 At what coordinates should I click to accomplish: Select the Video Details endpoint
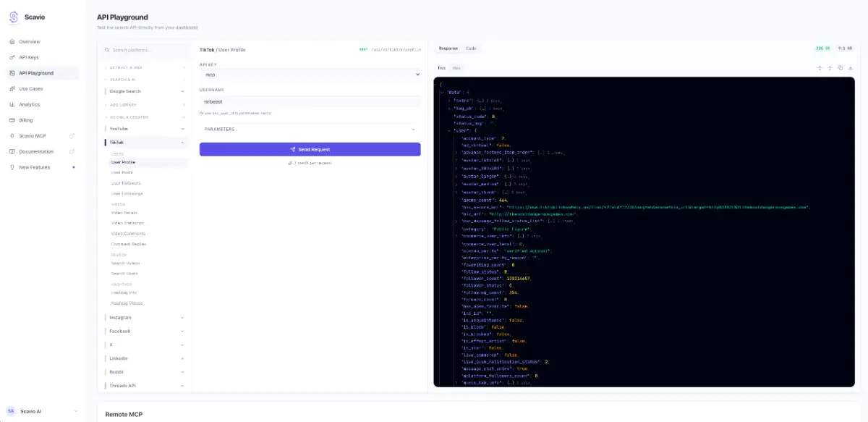tap(147, 213)
